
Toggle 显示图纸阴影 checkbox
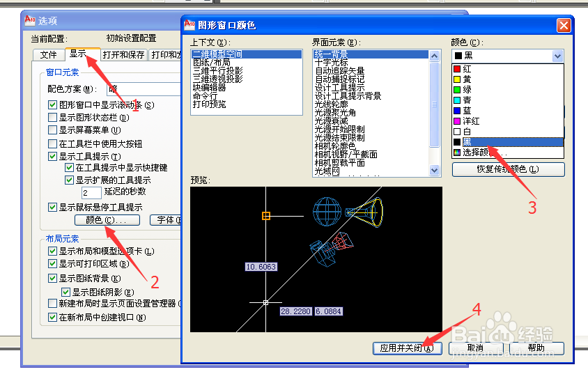click(x=65, y=292)
